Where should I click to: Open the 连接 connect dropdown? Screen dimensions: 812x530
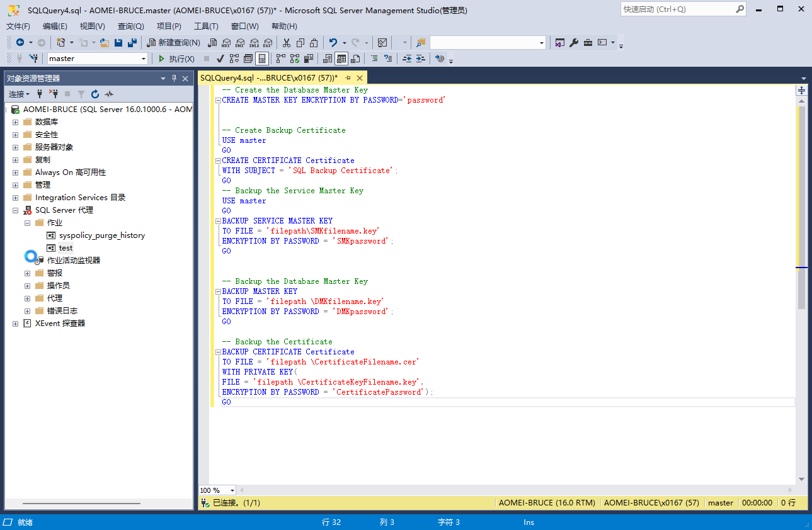pos(19,94)
